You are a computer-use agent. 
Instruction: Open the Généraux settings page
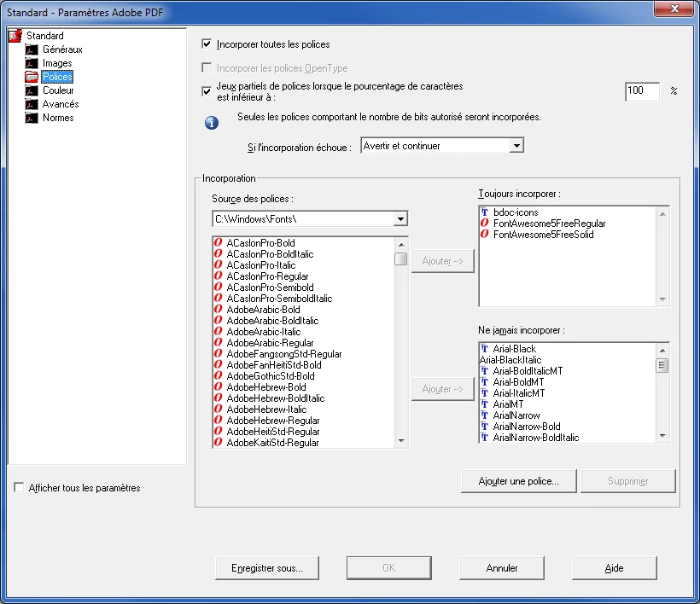[x=62, y=49]
